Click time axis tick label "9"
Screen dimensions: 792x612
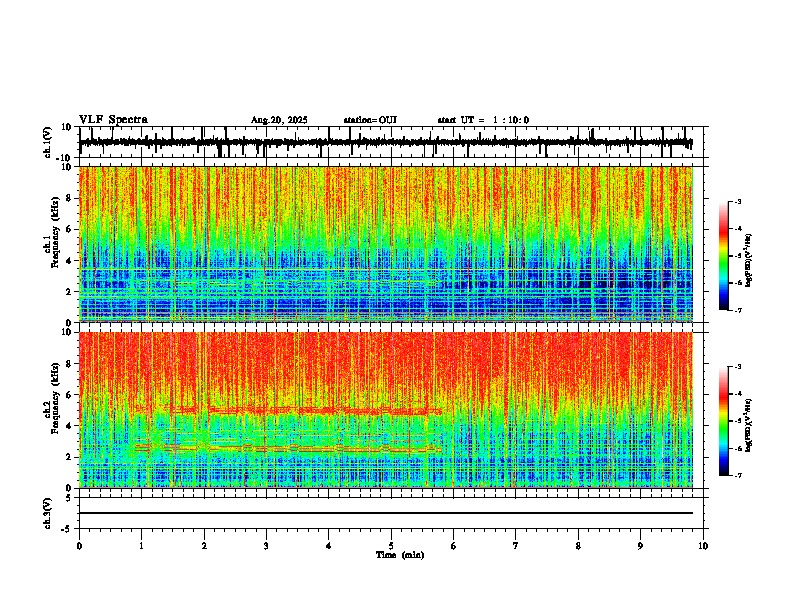tap(640, 546)
